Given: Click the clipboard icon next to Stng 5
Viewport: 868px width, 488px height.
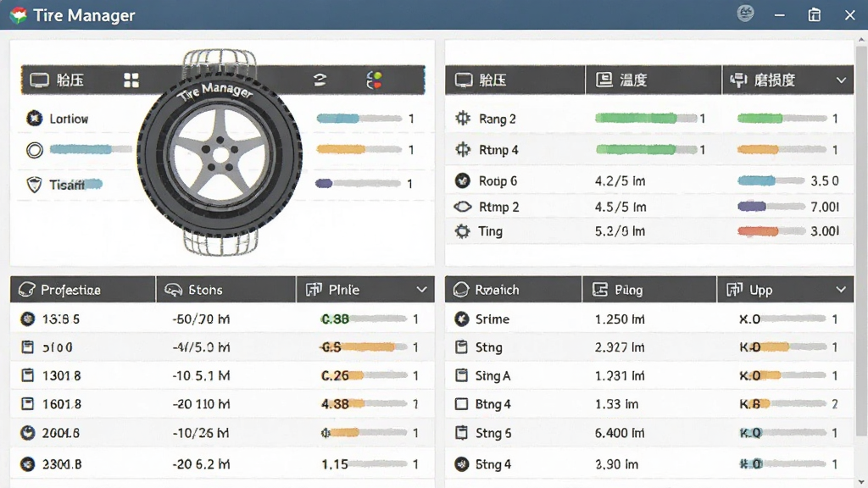Looking at the screenshot, I should click(461, 433).
